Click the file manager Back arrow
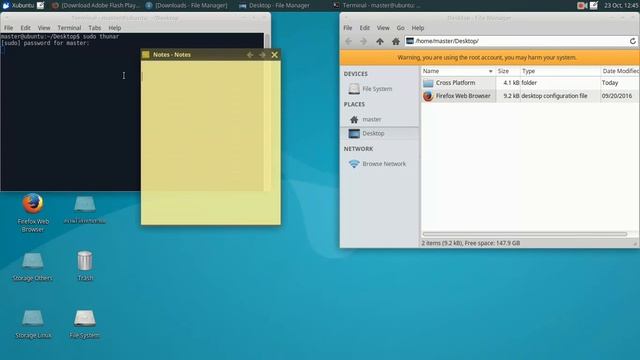The image size is (640, 360). (348, 41)
